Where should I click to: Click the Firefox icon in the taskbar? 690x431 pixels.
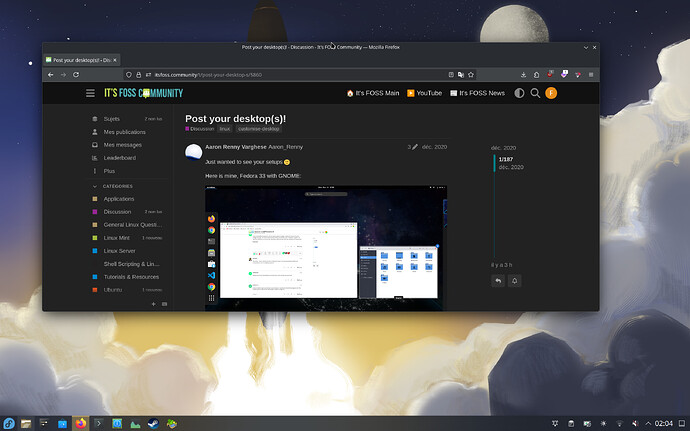pos(81,422)
